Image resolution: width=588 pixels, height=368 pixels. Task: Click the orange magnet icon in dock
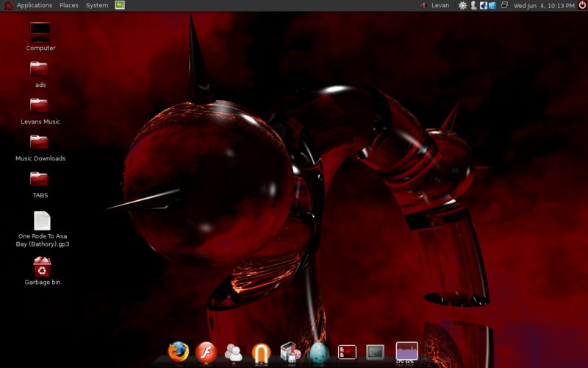click(x=261, y=353)
